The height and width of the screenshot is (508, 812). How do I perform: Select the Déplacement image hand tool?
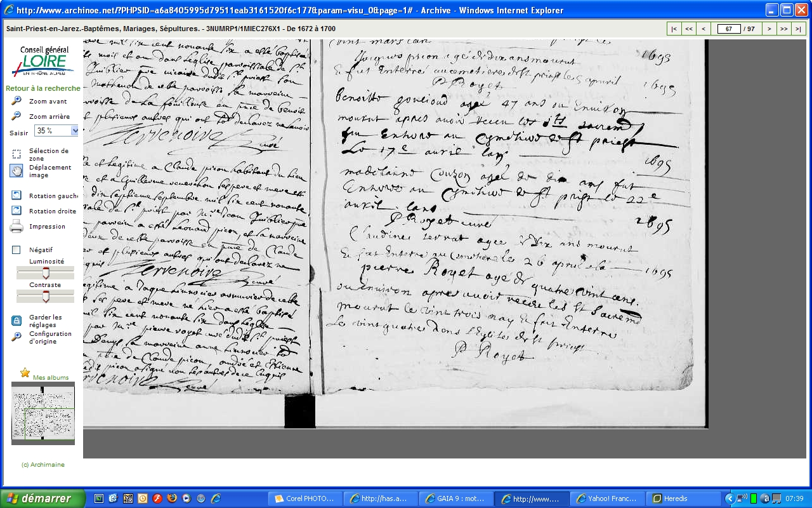[x=16, y=171]
